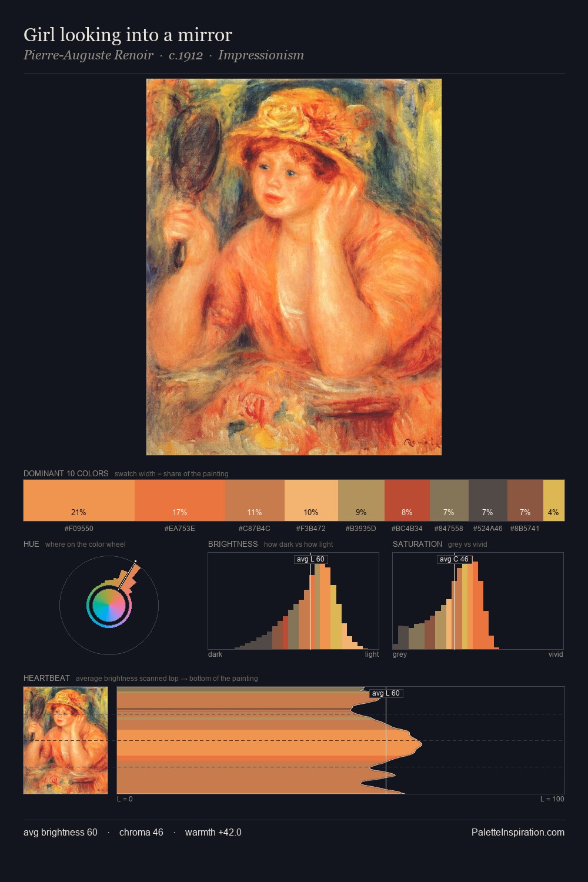The image size is (588, 882).
Task: Click the hex code #BC4B34
Action: coord(407,529)
